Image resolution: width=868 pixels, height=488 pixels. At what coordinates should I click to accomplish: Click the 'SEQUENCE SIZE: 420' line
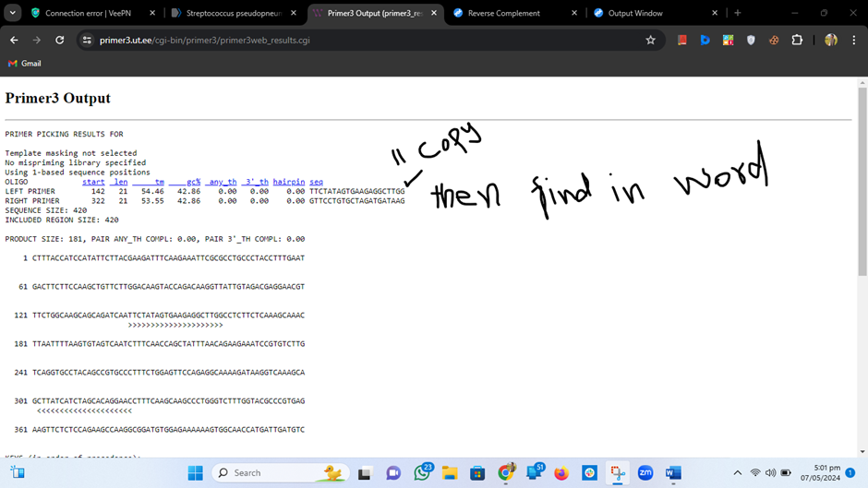(46, 210)
